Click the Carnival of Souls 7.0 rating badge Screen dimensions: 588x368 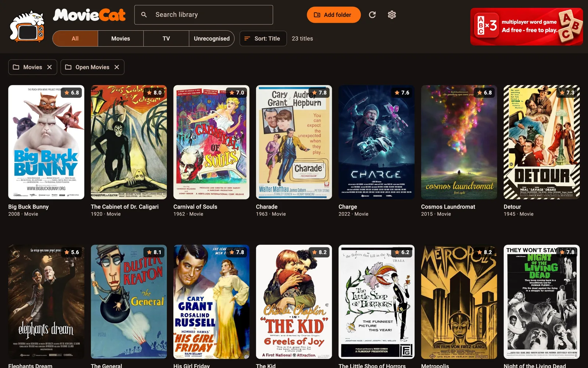[237, 93]
